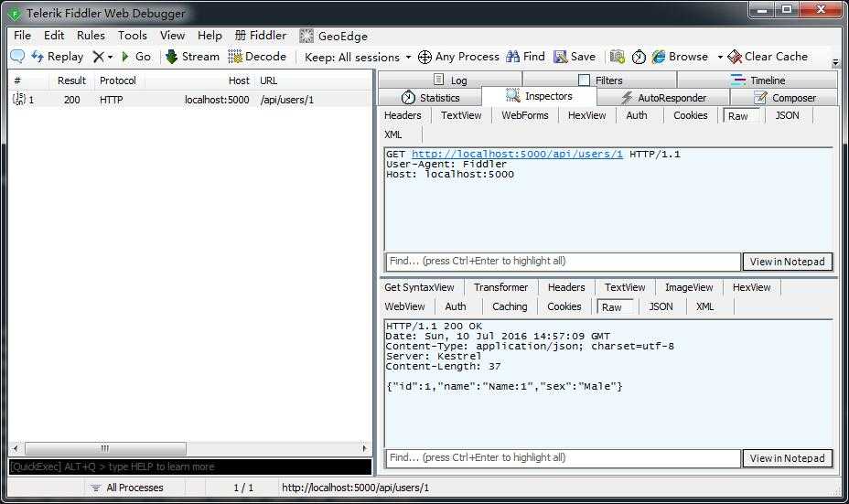Click the session list scroll right arrow

coord(364,448)
